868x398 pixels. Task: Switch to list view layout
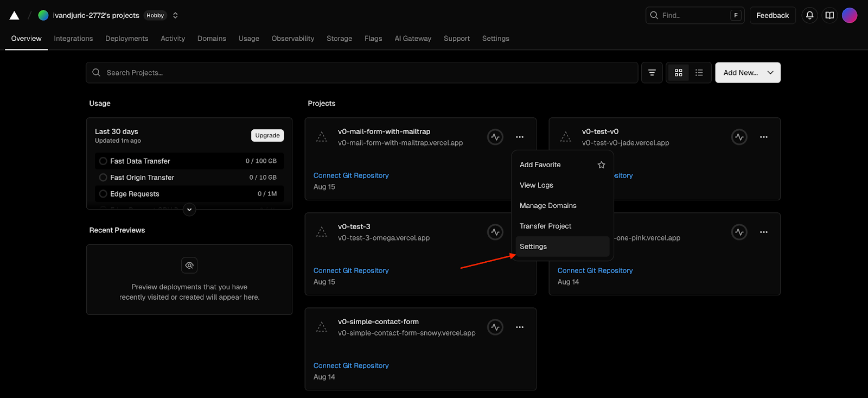tap(699, 73)
